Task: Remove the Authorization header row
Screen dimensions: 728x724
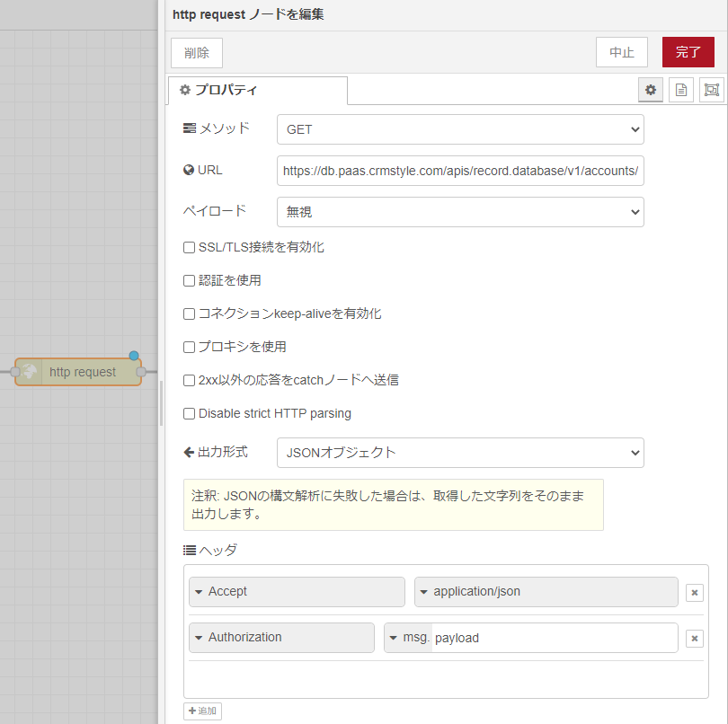Action: coord(695,638)
